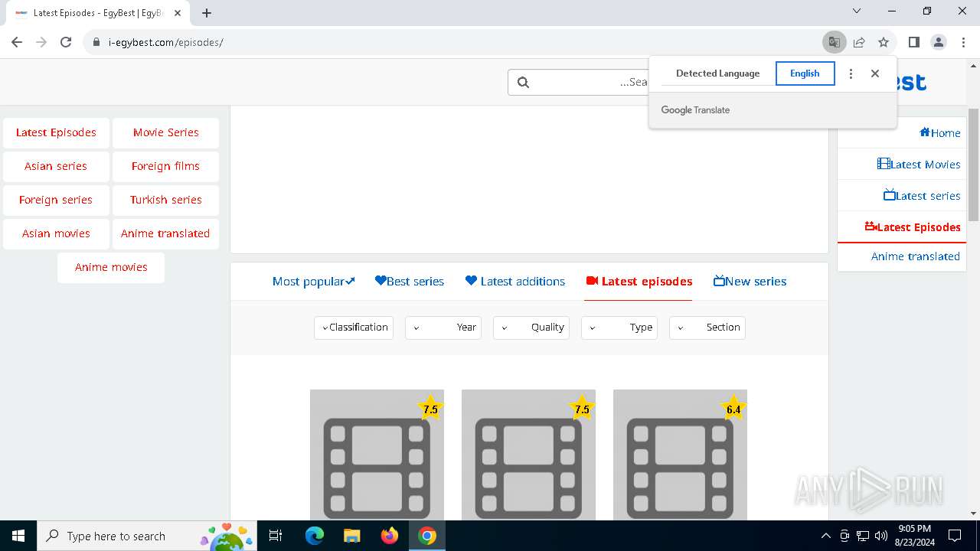980x551 pixels.
Task: Switch to Latest additions tab
Action: pos(515,282)
